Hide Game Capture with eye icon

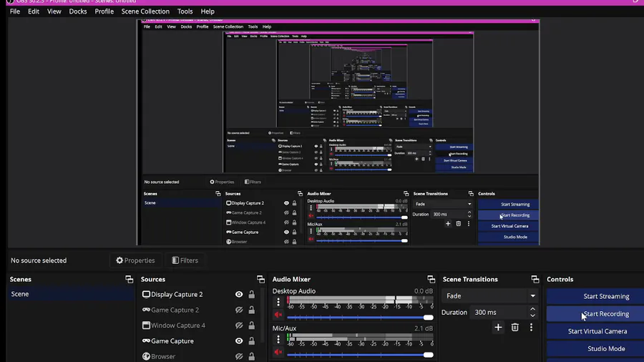point(238,341)
